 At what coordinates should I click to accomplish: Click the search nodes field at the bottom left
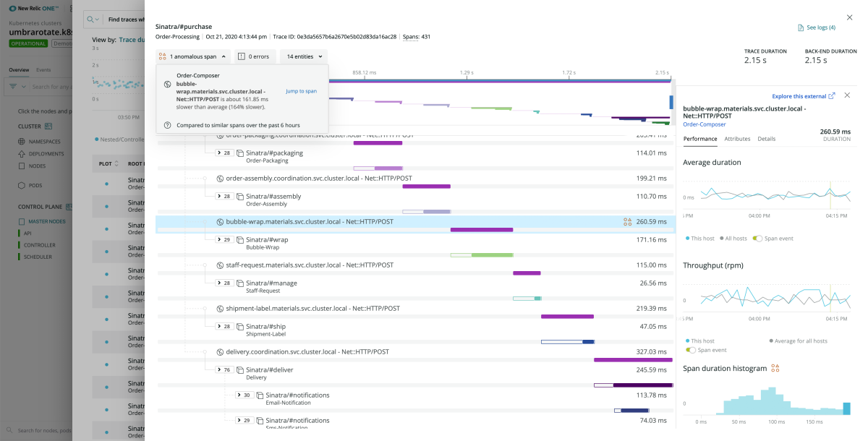[x=40, y=431]
